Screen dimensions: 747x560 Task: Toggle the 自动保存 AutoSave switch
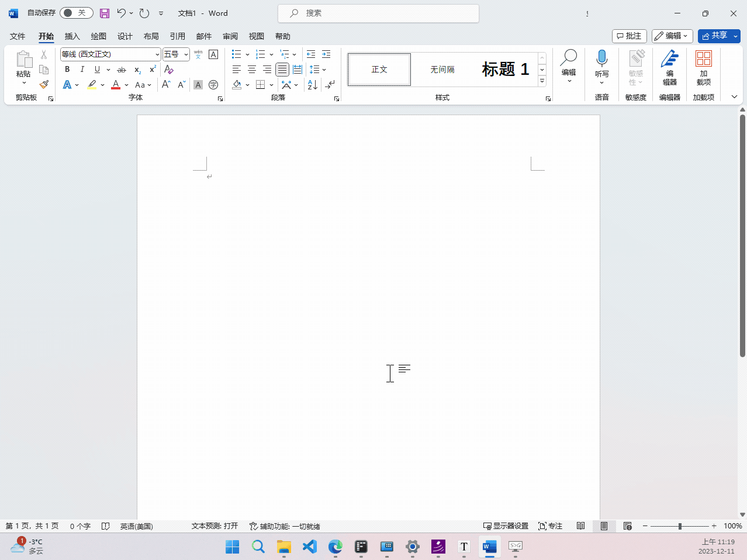coord(77,13)
